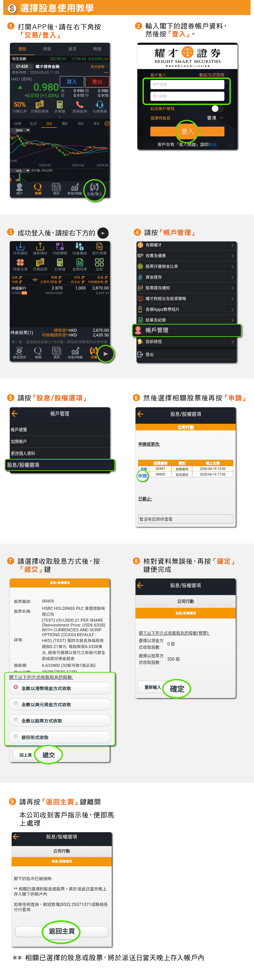Open the 內部轉帳 icon
This screenshot has height=980, width=254.
[60, 249]
